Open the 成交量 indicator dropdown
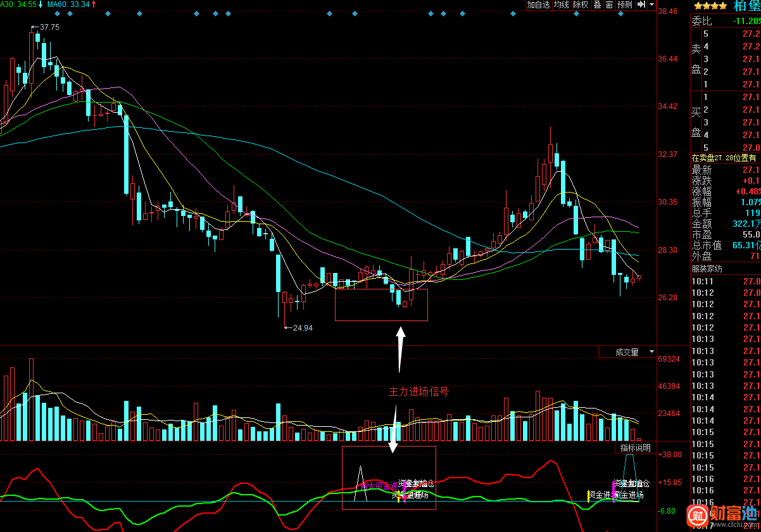The height and width of the screenshot is (532, 761). point(627,352)
